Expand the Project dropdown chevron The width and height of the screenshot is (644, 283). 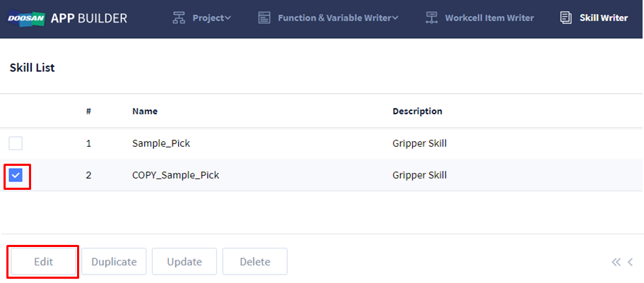228,18
